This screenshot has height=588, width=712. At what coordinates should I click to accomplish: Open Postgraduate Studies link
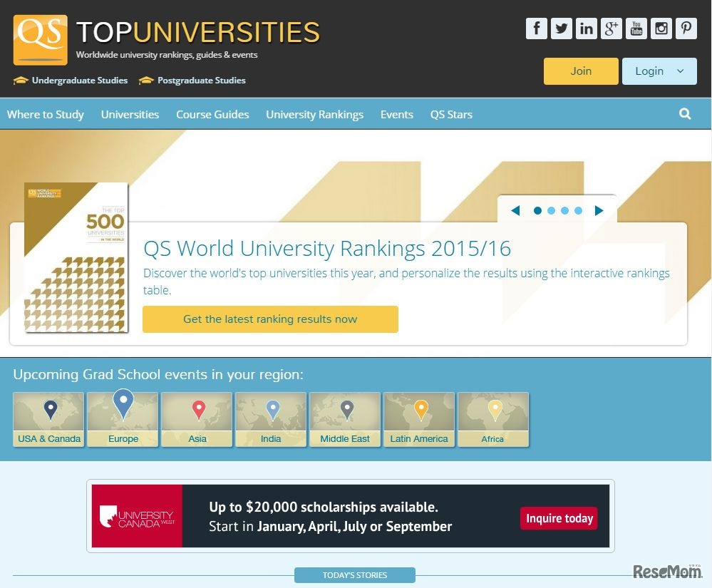tap(192, 81)
